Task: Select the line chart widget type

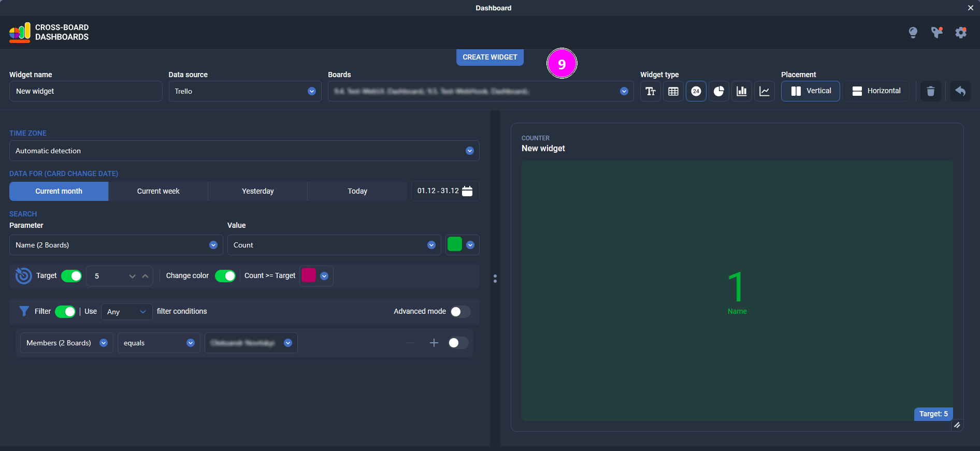Action: pos(764,91)
